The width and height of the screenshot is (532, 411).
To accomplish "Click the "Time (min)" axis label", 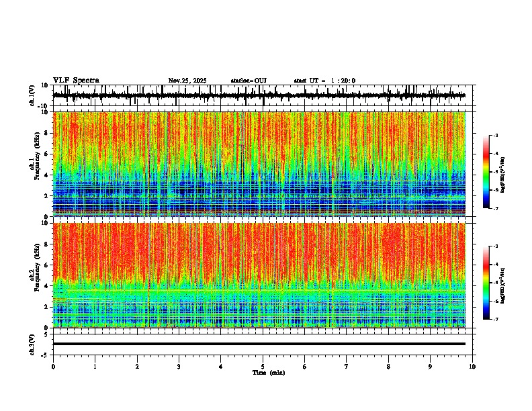I will tap(269, 373).
